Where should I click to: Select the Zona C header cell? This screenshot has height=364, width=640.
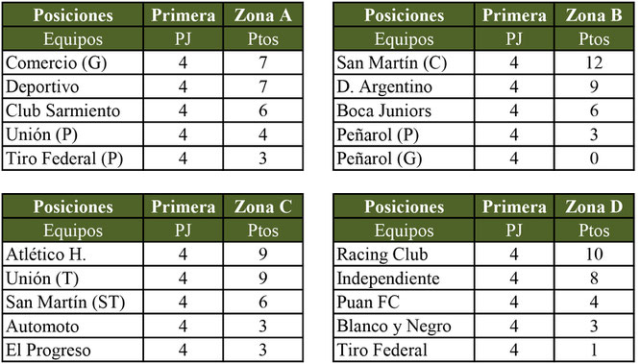(263, 206)
